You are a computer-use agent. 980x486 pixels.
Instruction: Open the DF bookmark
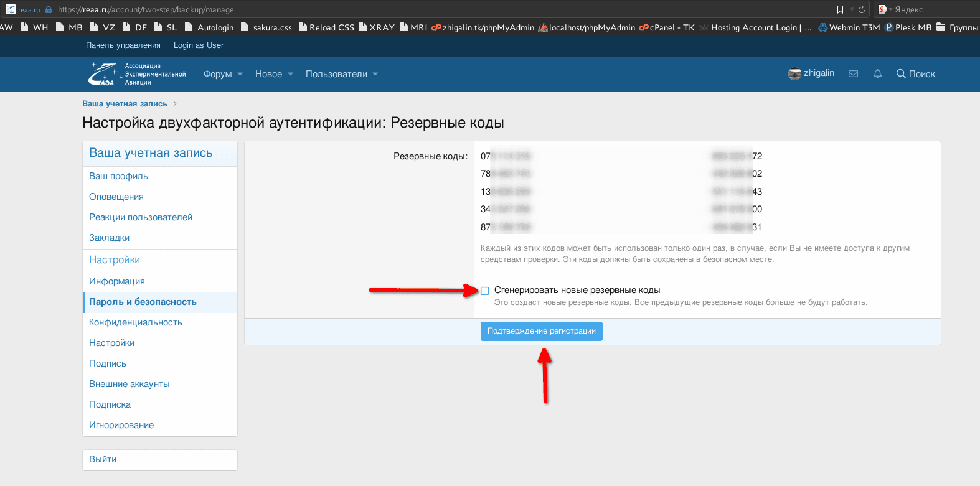pos(135,27)
